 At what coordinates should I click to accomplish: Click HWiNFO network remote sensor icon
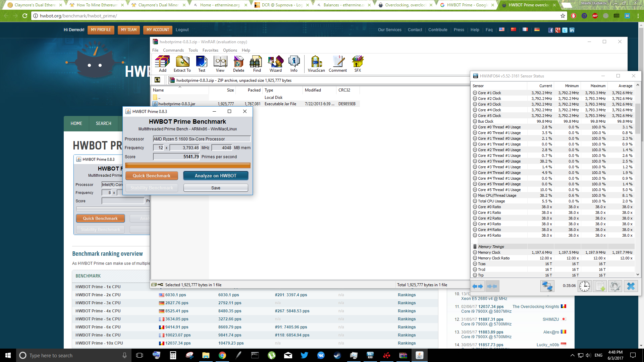pyautogui.click(x=547, y=286)
